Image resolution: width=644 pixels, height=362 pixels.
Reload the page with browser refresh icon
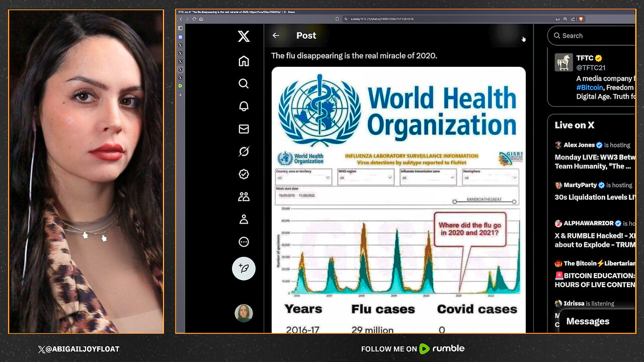coord(194,19)
